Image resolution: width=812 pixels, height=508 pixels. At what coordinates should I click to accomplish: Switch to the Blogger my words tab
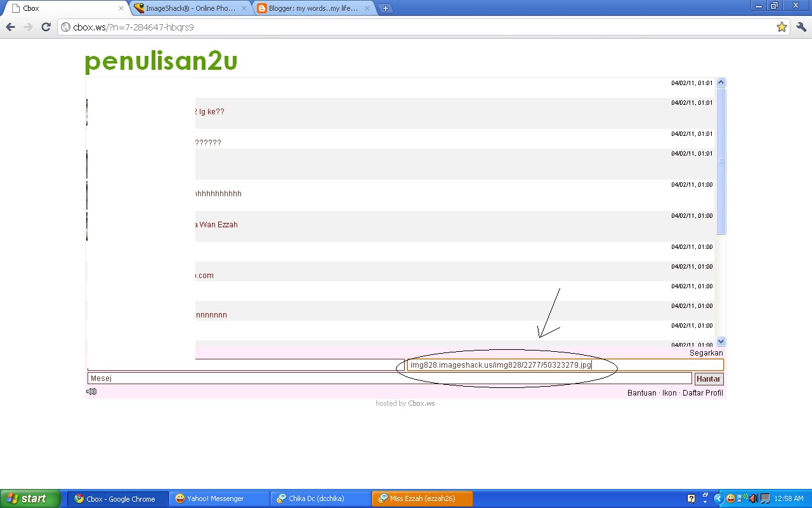(x=312, y=8)
